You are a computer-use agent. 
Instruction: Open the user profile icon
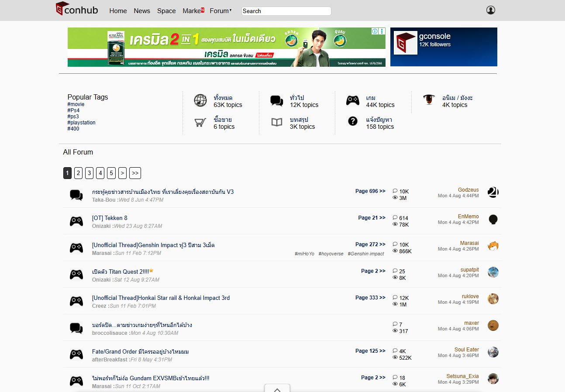(491, 10)
